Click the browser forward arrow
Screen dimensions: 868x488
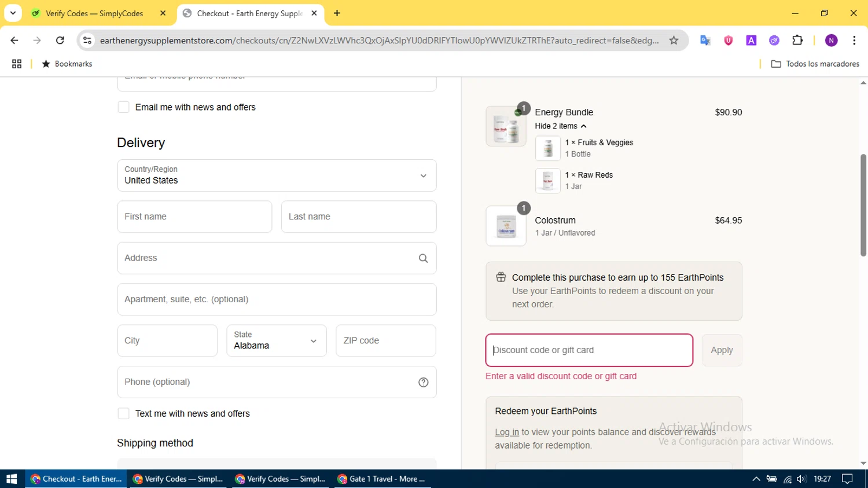tap(37, 41)
